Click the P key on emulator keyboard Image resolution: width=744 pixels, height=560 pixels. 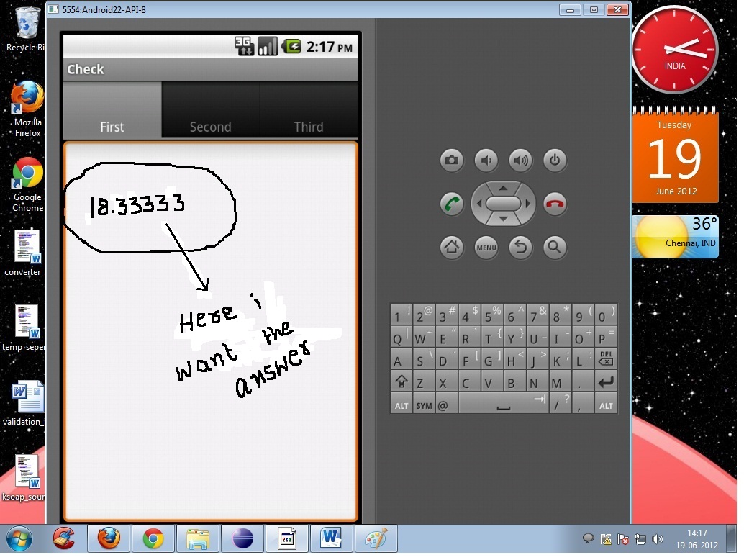[606, 336]
